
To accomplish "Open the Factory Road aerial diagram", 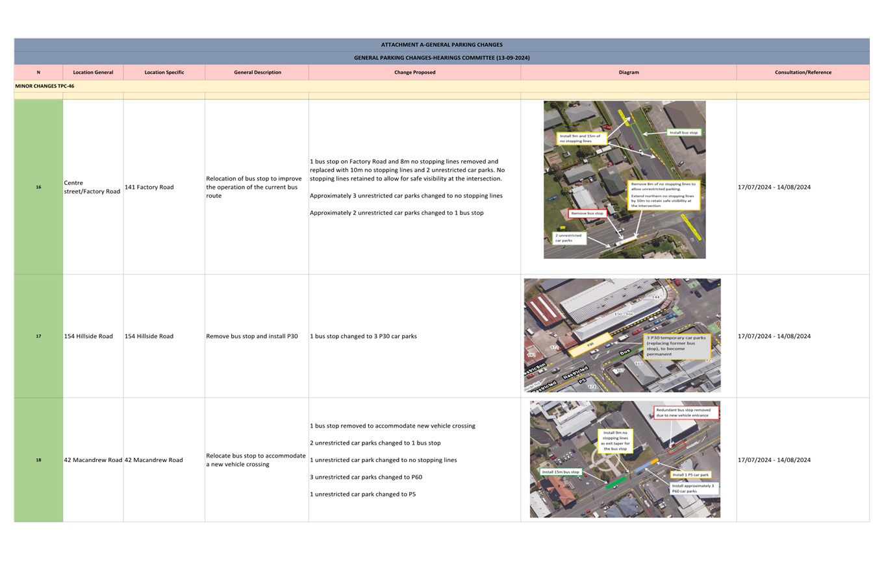I will point(625,180).
